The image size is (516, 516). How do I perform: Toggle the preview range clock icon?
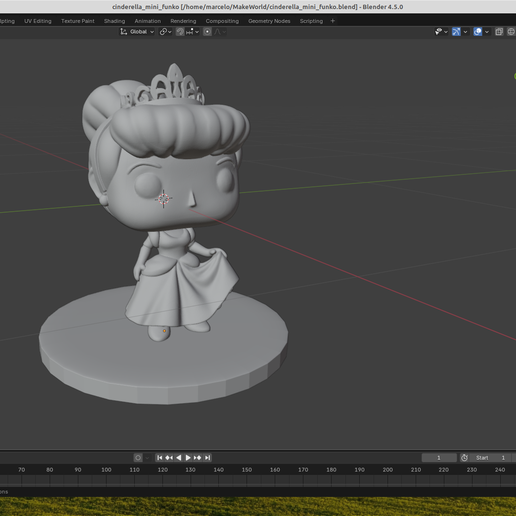point(464,458)
